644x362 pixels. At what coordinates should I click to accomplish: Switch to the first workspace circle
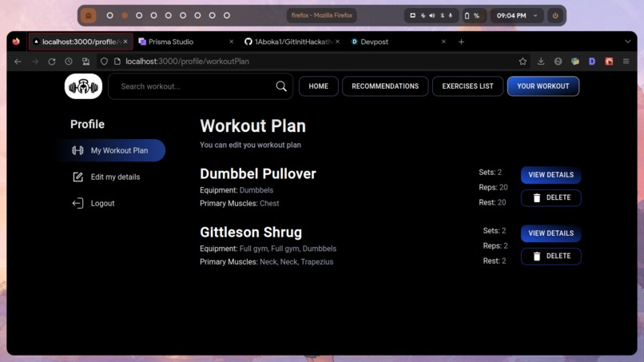pos(109,16)
